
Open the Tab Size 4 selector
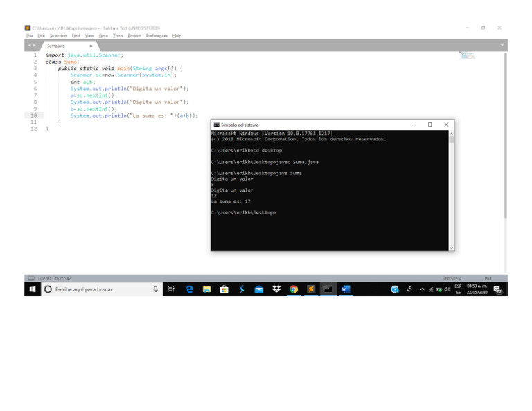(452, 278)
